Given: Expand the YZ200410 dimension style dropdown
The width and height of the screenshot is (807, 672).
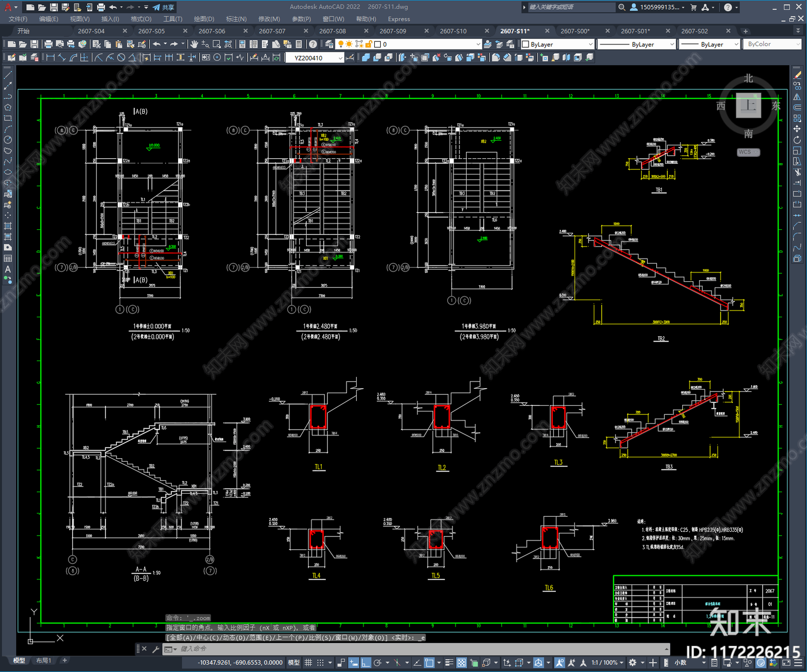Looking at the screenshot, I should (340, 58).
